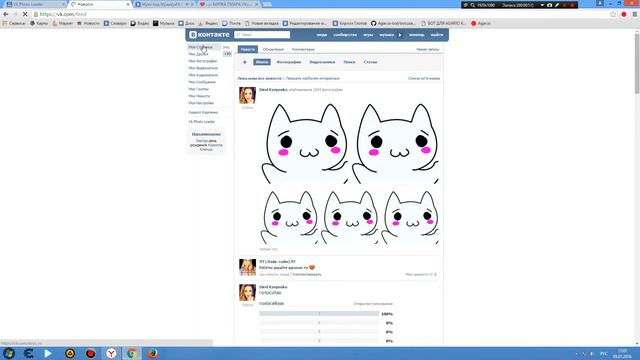Click the page vertical scrollbar thumb
The height and width of the screenshot is (360, 640).
point(637,63)
